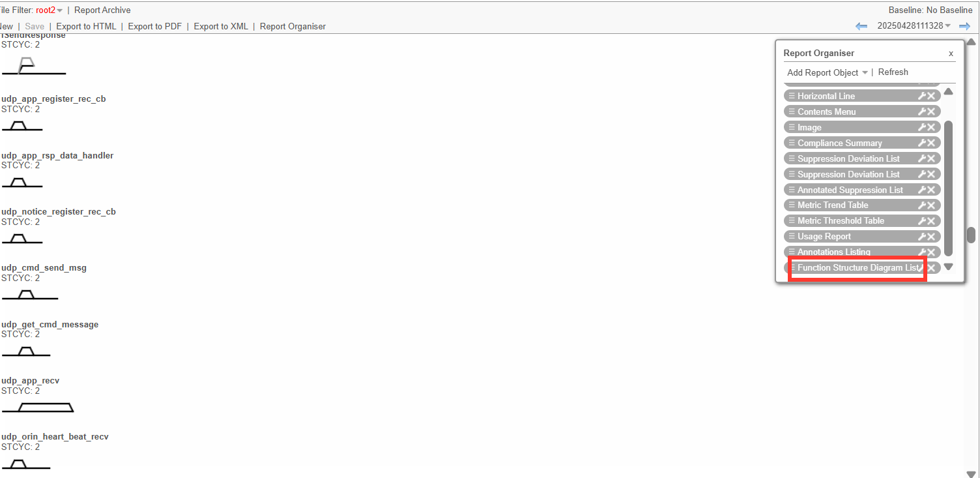Viewport: 980px width, 478px height.
Task: Click the udp_notice_register_rec_cb function name
Action: (x=59, y=212)
